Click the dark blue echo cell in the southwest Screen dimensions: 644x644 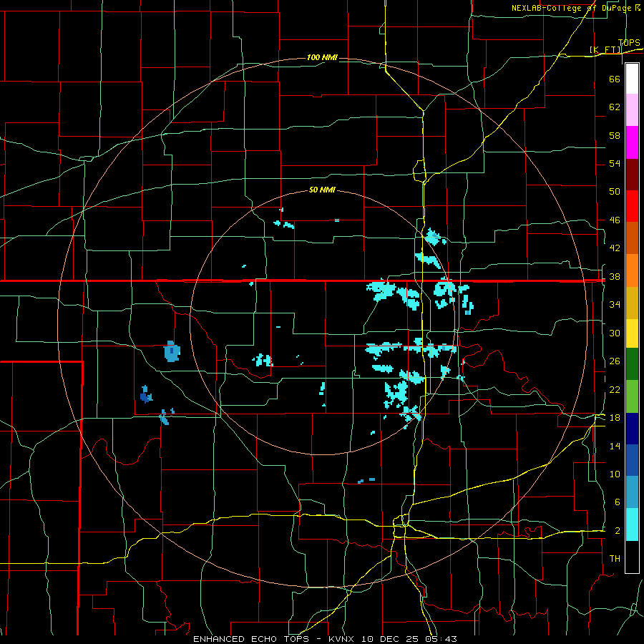(x=145, y=395)
